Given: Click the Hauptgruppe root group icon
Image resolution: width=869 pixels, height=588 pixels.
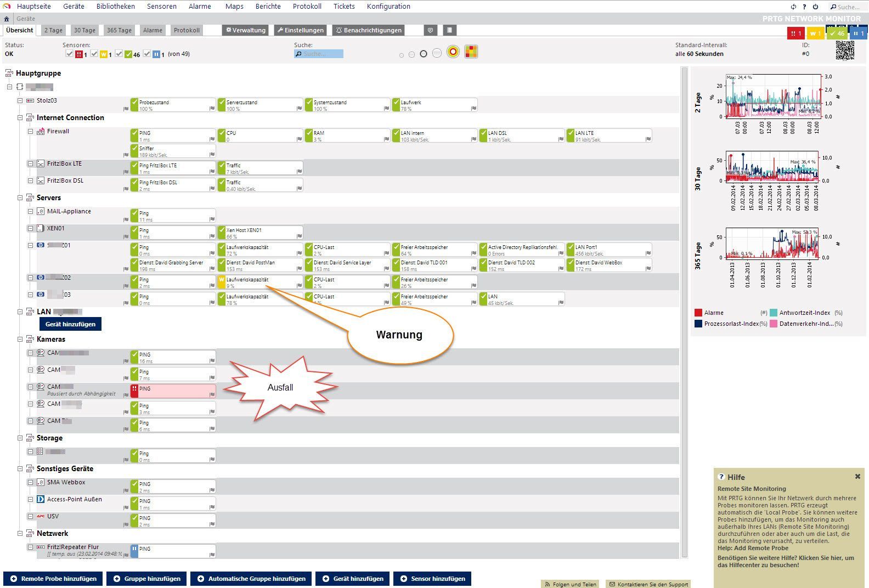Looking at the screenshot, I should click(9, 73).
